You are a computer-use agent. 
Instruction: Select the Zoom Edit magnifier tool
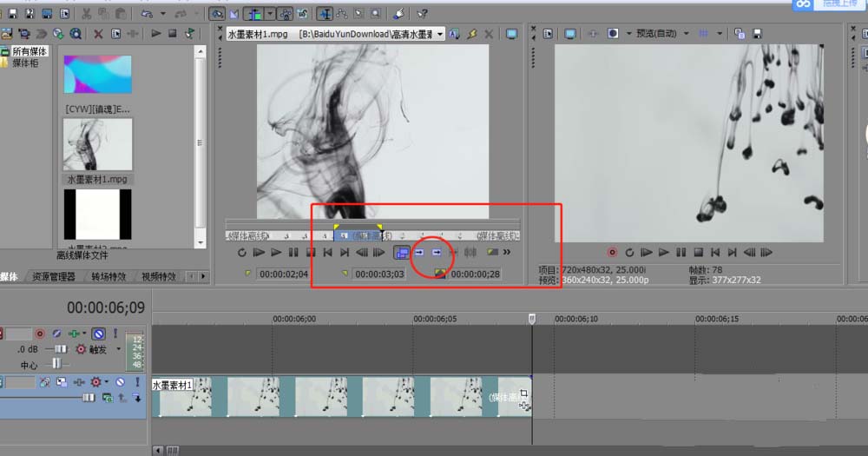pyautogui.click(x=375, y=13)
